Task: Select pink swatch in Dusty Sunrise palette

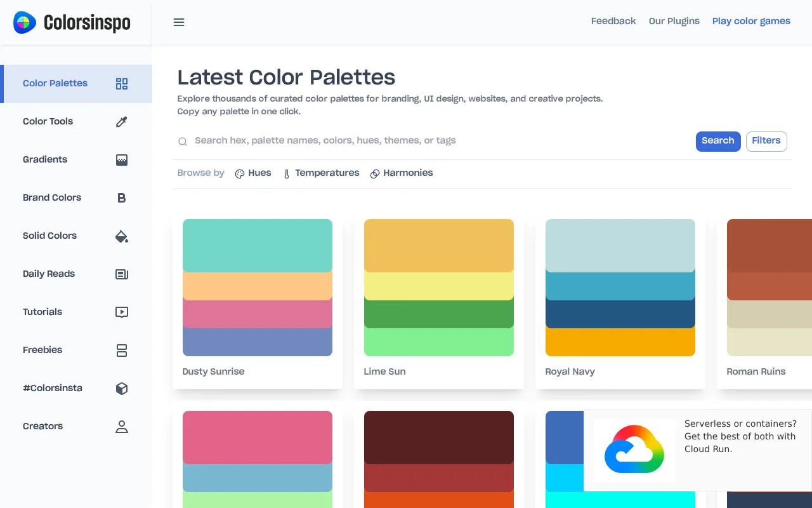Action: (258, 314)
